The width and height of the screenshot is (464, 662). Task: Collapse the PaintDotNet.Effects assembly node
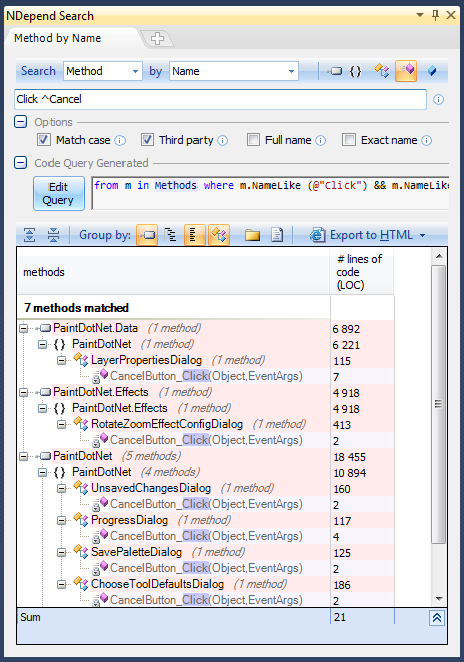tap(24, 392)
